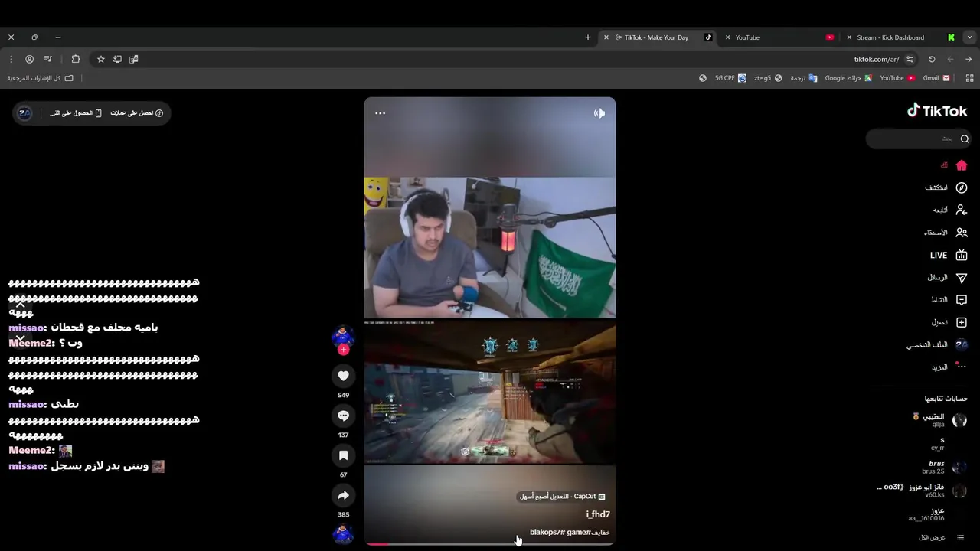Screen dimensions: 980x551
Task: Open Chrome three-dot menu
Action: (11, 59)
